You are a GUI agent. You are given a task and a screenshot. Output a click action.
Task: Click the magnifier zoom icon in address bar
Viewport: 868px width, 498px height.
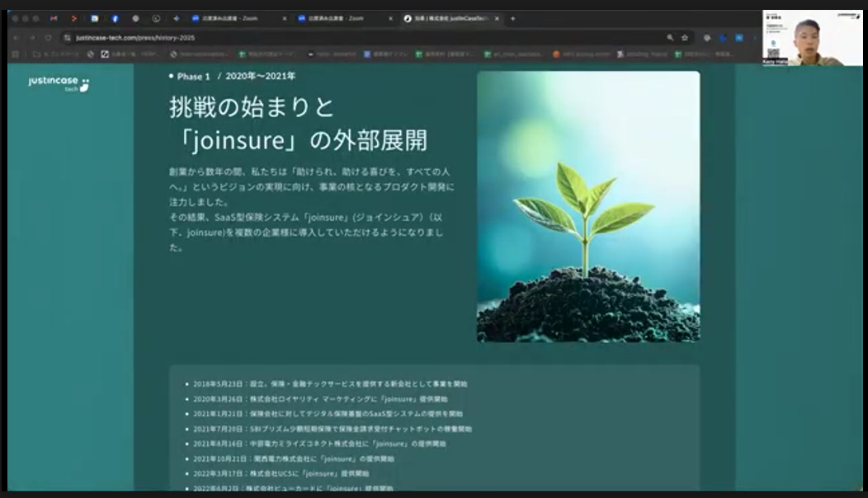click(670, 37)
